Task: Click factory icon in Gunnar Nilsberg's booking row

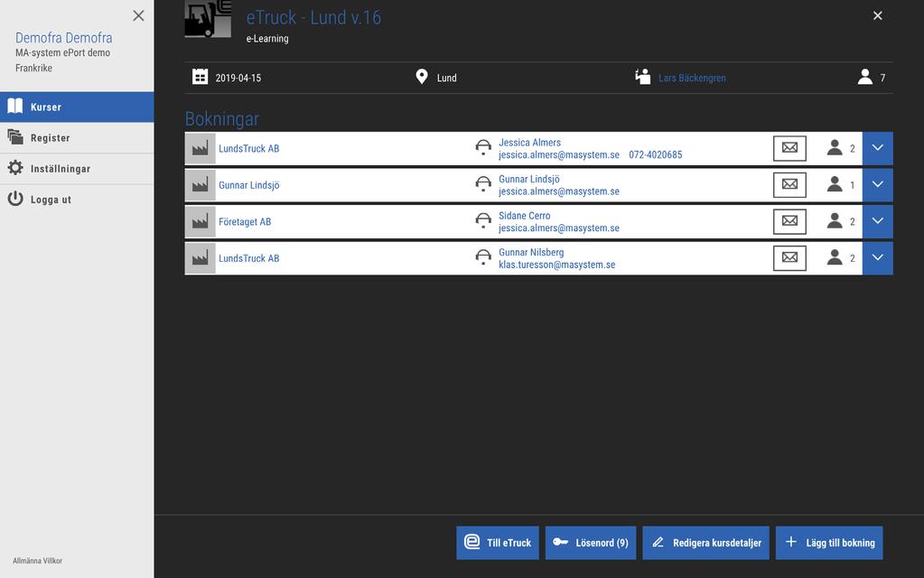Action: tap(200, 258)
